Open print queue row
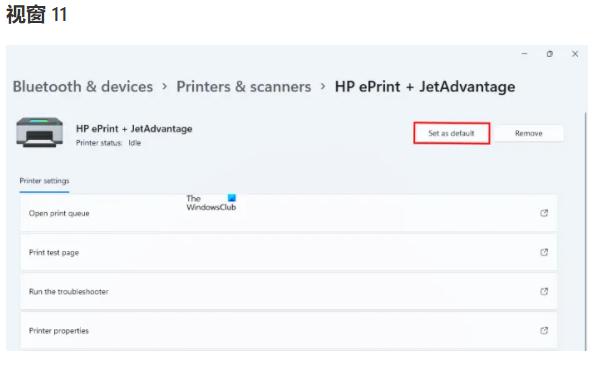594x365 pixels. point(289,213)
